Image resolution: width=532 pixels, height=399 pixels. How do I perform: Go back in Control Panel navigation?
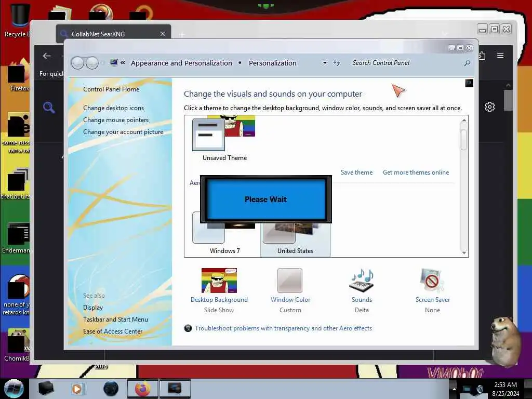[77, 63]
